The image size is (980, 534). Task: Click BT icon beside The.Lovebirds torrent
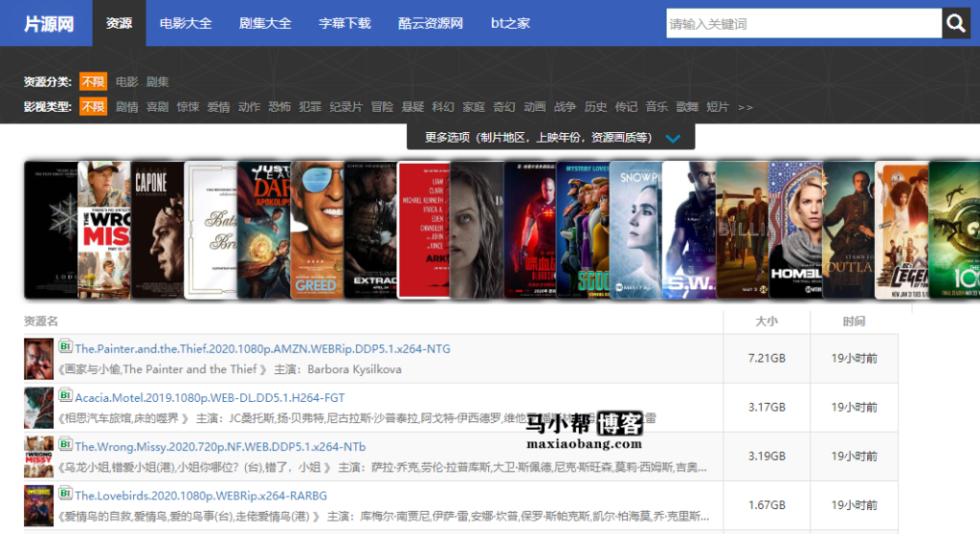(65, 493)
